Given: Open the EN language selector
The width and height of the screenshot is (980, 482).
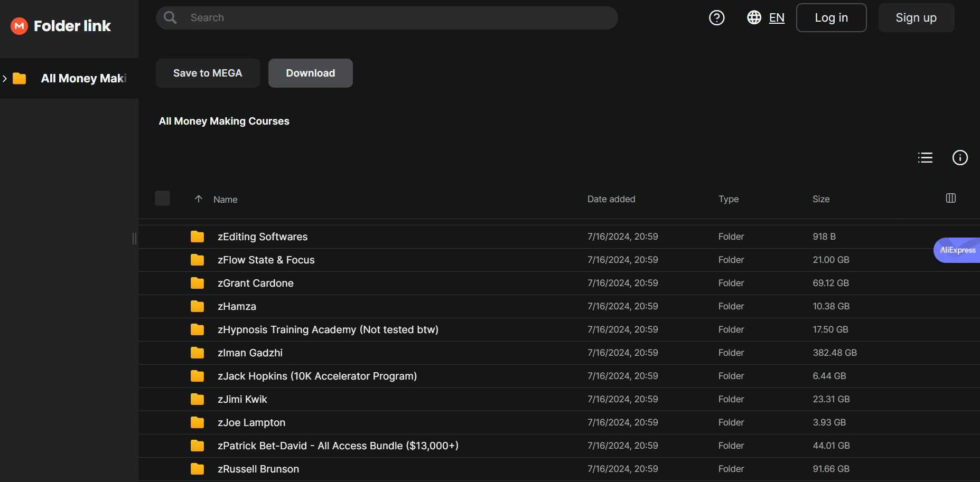Looking at the screenshot, I should pyautogui.click(x=777, y=18).
